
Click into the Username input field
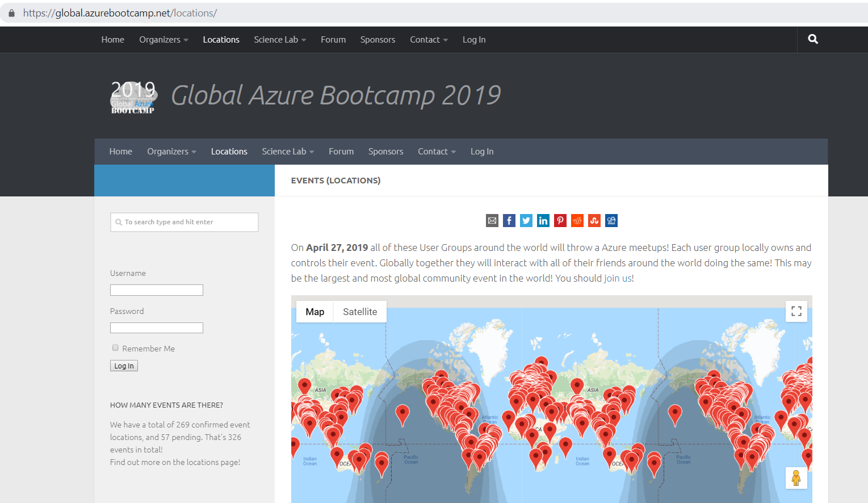point(157,290)
